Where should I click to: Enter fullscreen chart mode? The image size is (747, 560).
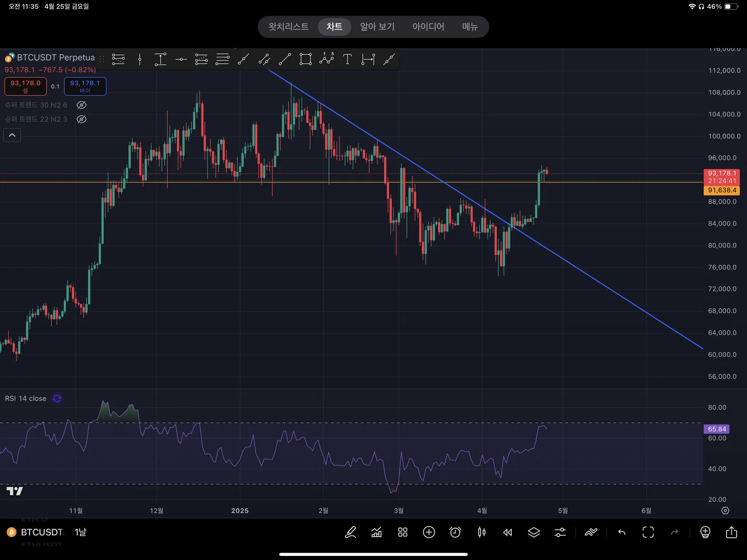648,532
